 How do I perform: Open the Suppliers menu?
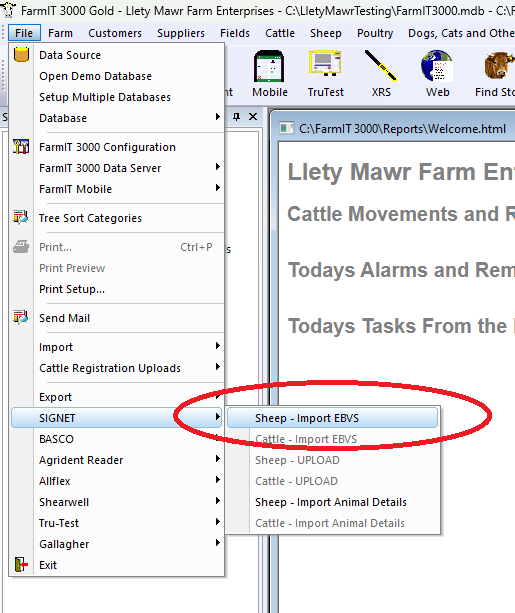pos(181,33)
